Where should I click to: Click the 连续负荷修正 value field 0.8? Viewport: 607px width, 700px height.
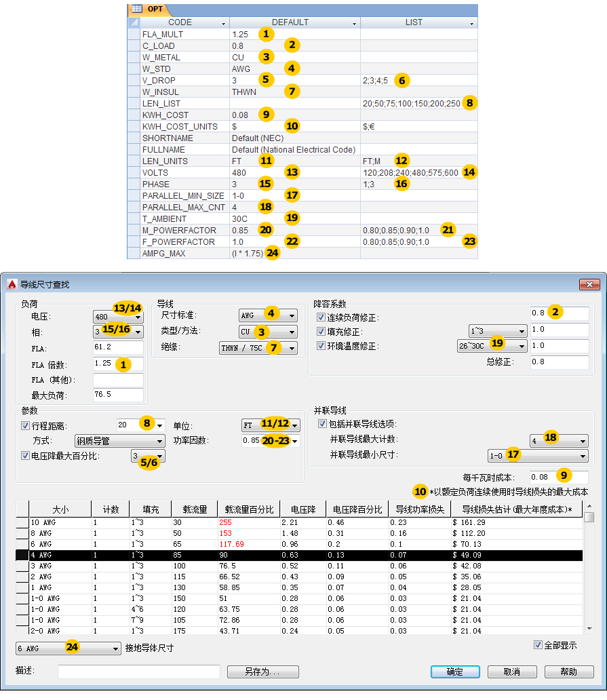[x=560, y=313]
